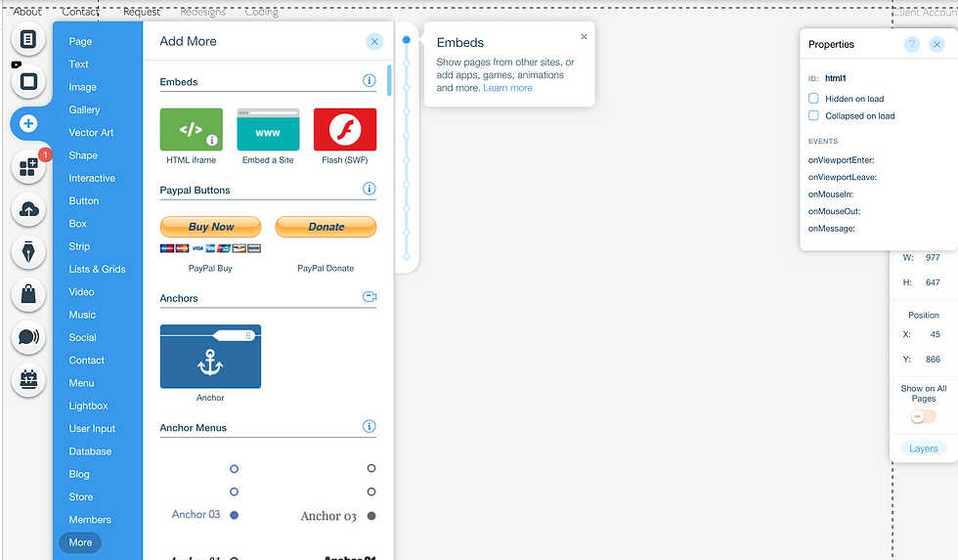Open the shopping bag store icon
Viewport: 958px width, 560px height.
[x=28, y=294]
